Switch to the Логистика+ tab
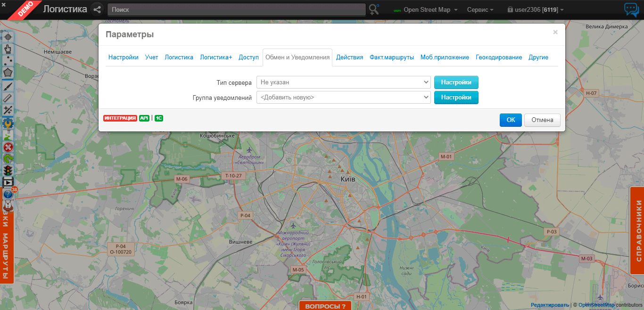 click(216, 57)
